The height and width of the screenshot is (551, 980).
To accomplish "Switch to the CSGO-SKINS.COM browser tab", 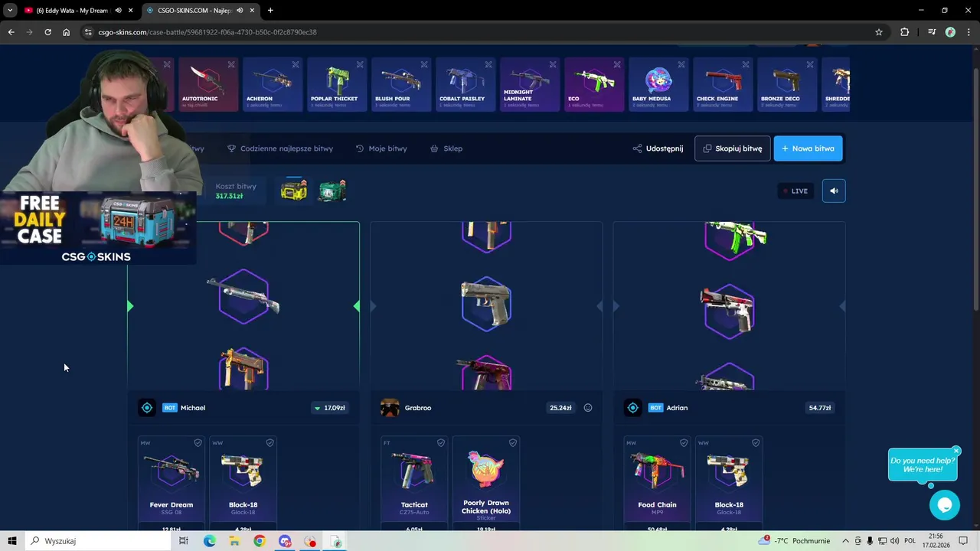I will 201,11.
